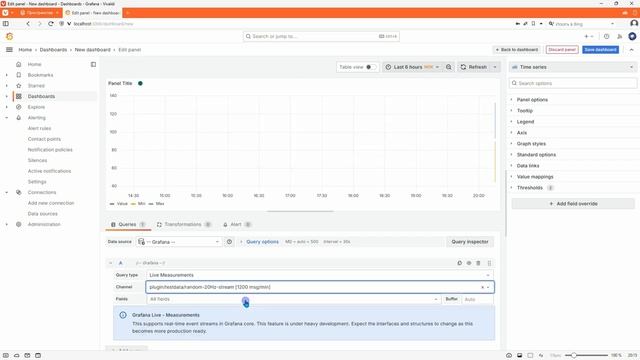This screenshot has height=360, width=640.
Task: Click the Search or jump to field
Action: tap(321, 36)
